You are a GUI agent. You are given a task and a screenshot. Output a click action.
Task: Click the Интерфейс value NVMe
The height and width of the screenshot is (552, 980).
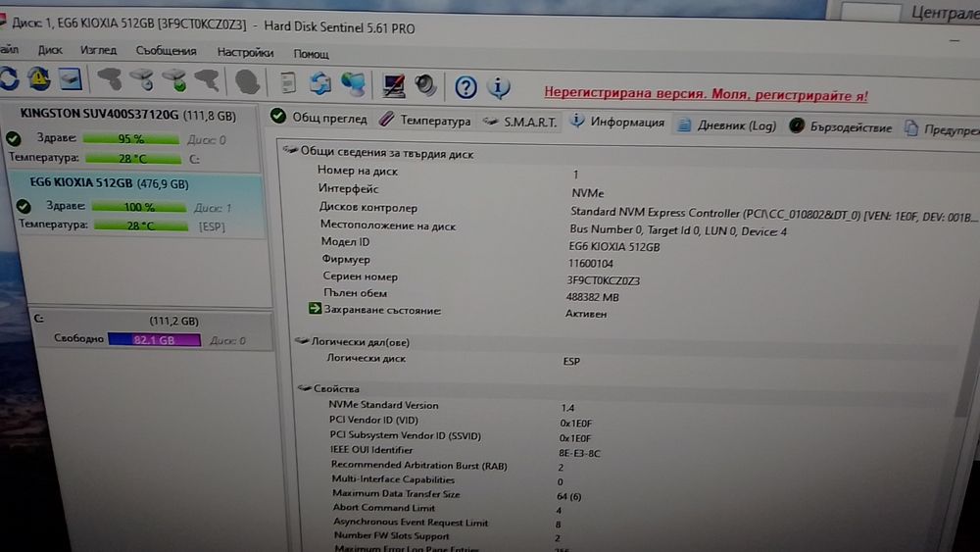pyautogui.click(x=587, y=193)
